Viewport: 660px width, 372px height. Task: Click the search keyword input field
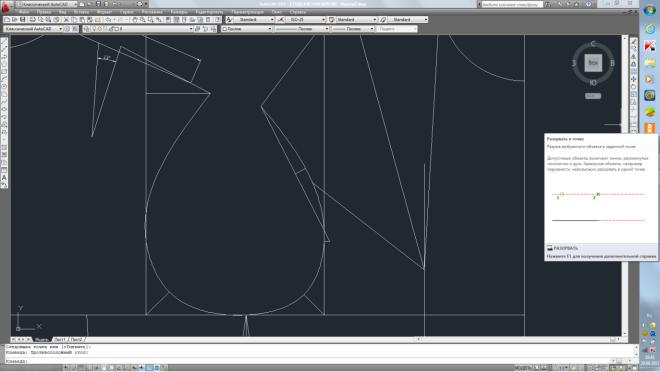[512, 4]
